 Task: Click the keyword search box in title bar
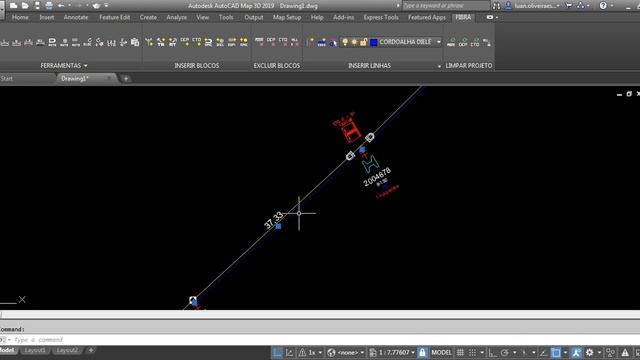(446, 6)
